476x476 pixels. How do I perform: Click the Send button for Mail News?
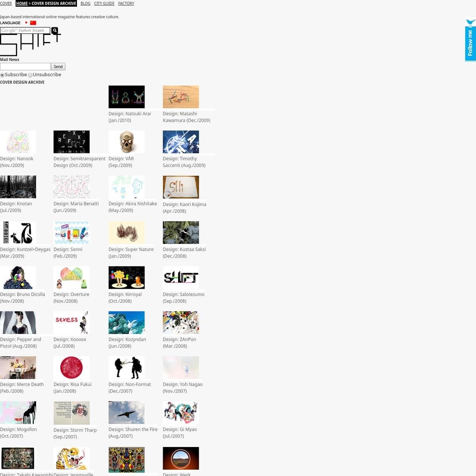point(58,66)
